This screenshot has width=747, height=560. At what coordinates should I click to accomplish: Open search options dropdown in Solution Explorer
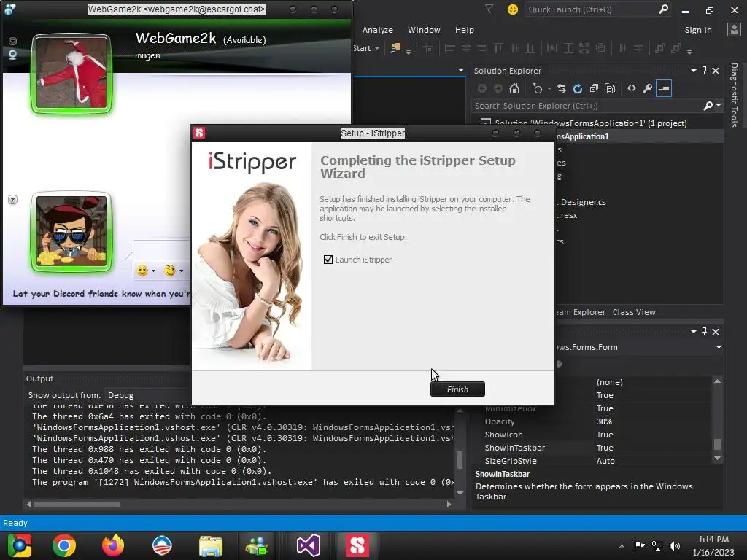click(719, 106)
